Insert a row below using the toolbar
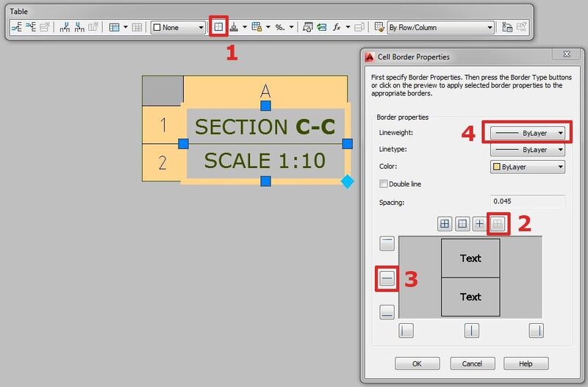This screenshot has width=588, height=387. pyautogui.click(x=31, y=27)
